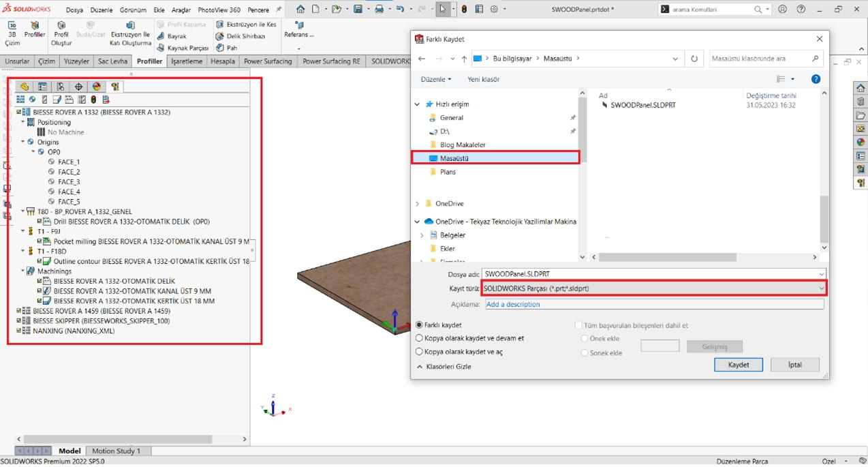The height and width of the screenshot is (467, 868).
Task: Click the up-folder arrow in Save dialog
Action: 464,59
